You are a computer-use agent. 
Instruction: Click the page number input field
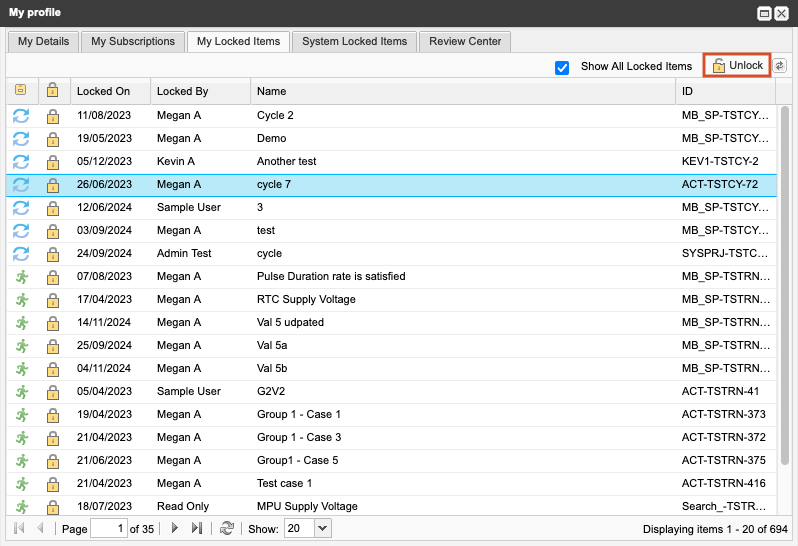click(109, 528)
